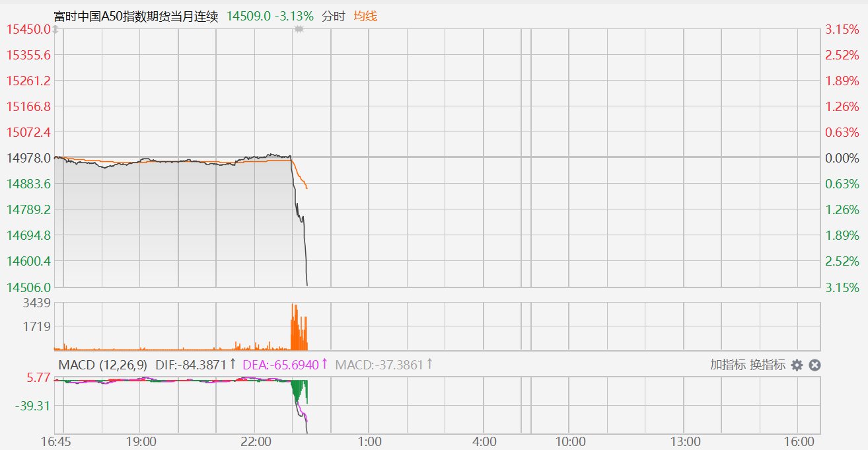Screen dimensions: 868x450
Task: Toggle the 均线 average line legend
Action: point(365,16)
